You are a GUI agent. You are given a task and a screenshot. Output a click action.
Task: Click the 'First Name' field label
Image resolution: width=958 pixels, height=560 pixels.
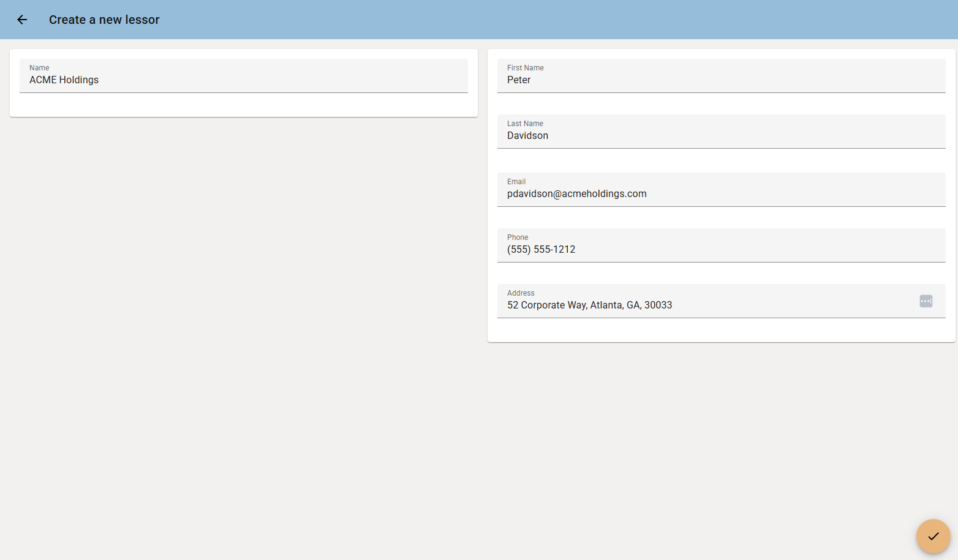tap(526, 68)
